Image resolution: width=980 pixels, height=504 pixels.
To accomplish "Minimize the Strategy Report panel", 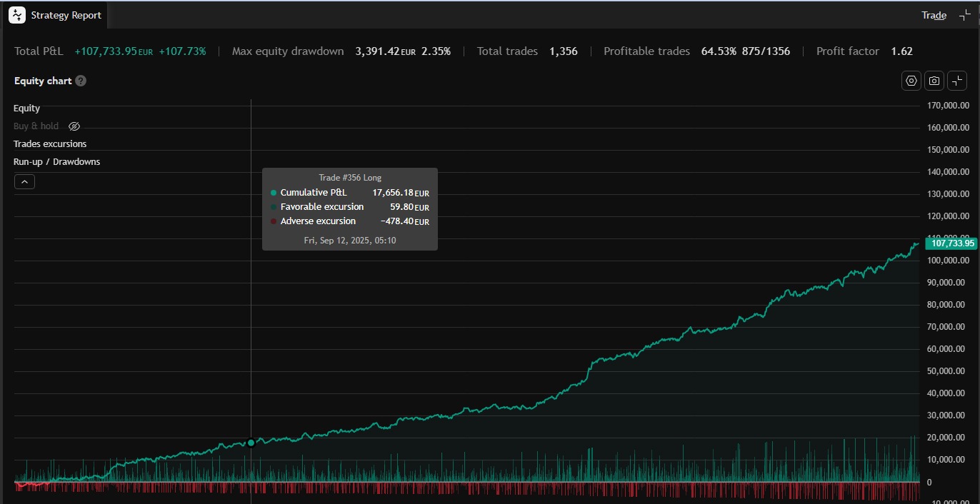I will pyautogui.click(x=964, y=15).
